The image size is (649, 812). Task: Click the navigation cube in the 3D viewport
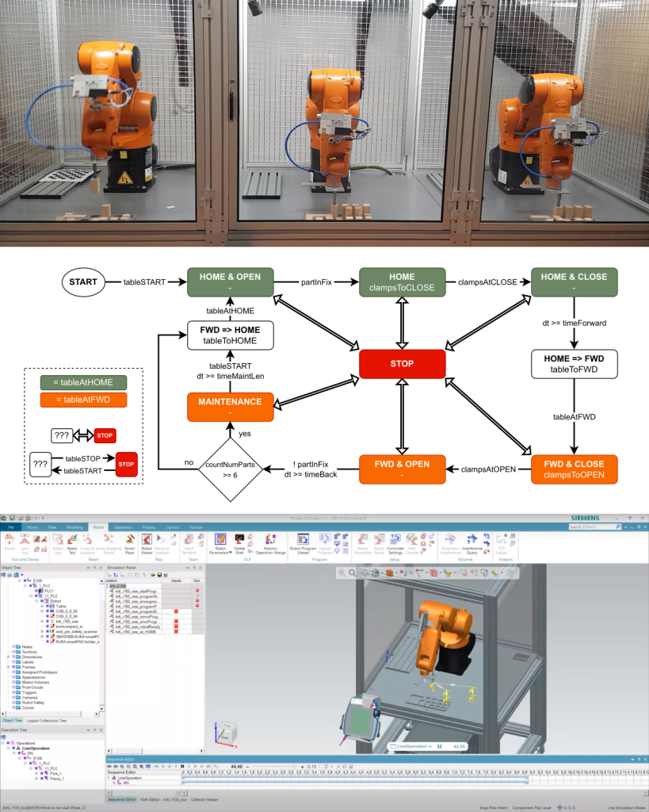click(x=223, y=729)
